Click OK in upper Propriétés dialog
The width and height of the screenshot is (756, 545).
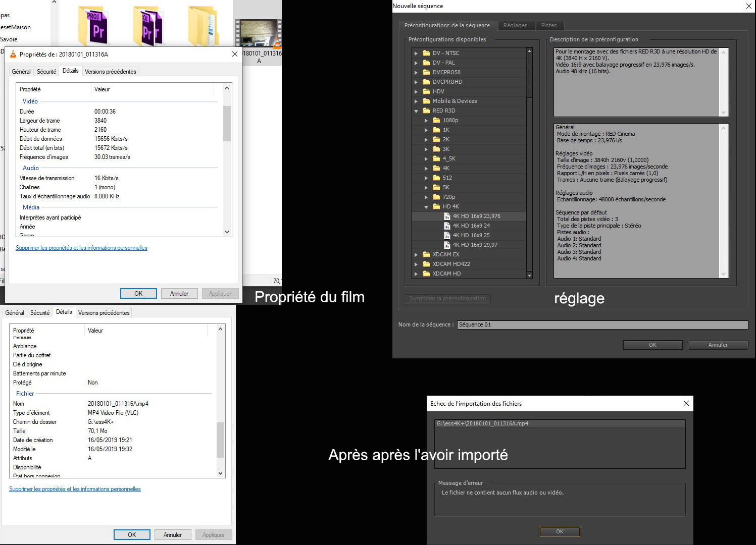[138, 294]
